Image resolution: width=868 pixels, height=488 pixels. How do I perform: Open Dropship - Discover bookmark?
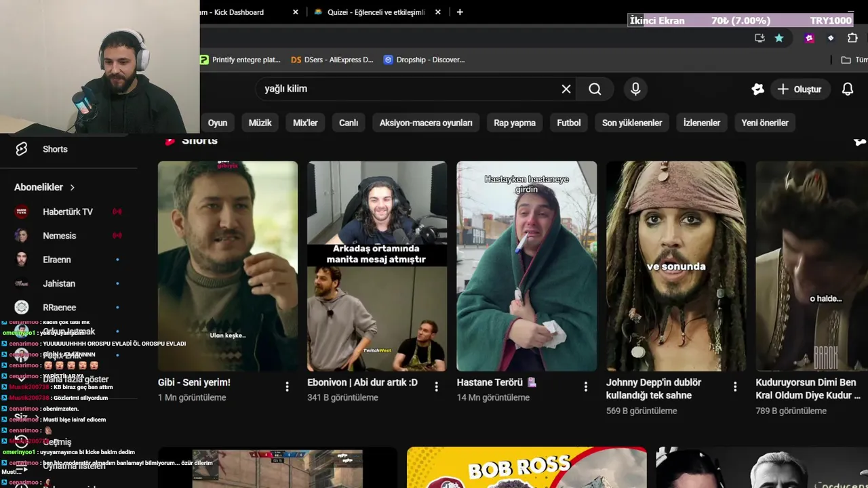[x=424, y=60]
